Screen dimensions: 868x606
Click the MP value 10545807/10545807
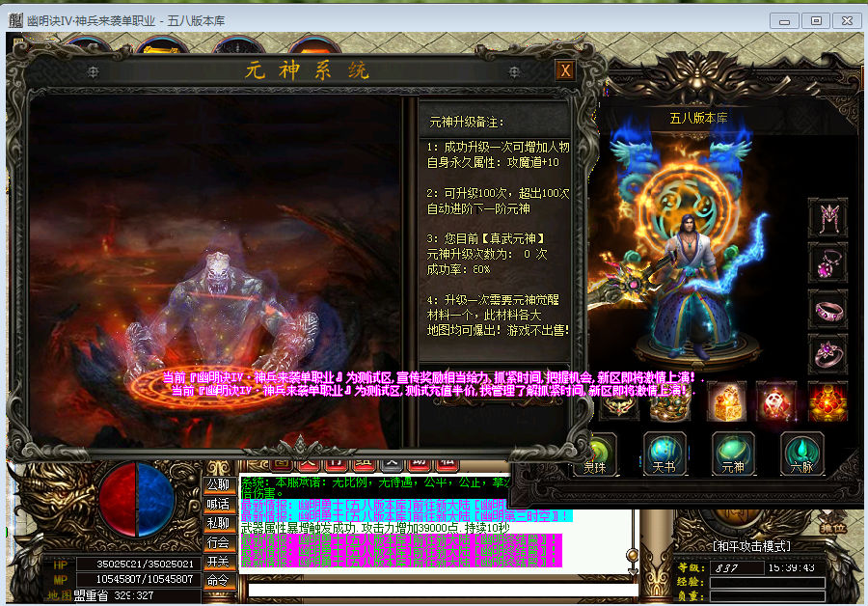145,579
